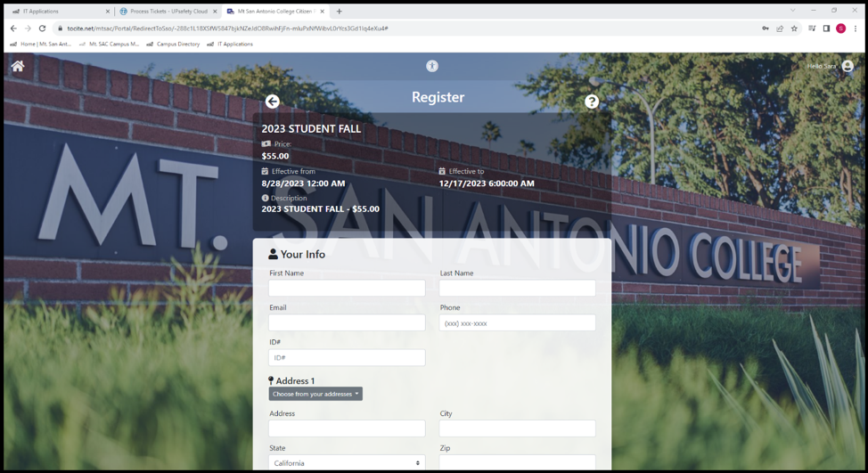Click the Address field
Screen dimensions: 868x473
(347, 428)
